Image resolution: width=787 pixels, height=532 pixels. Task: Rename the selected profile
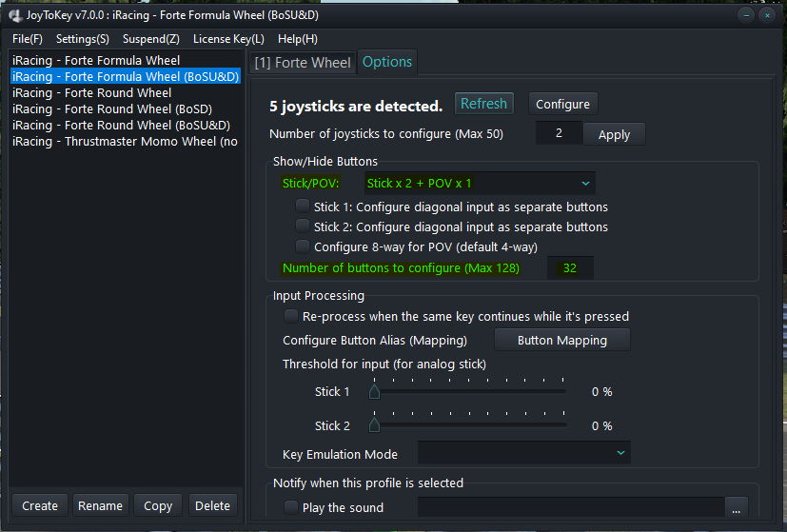tap(100, 506)
